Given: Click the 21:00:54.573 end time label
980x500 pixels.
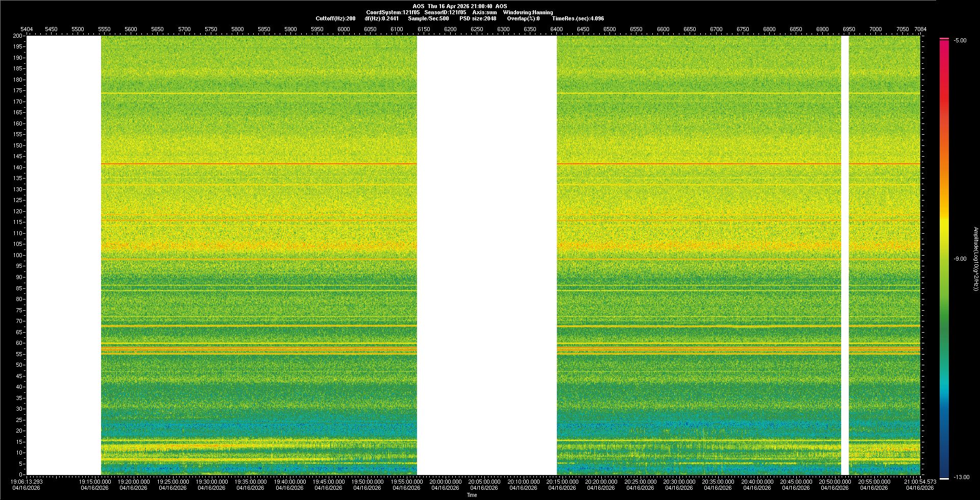Looking at the screenshot, I should [920, 481].
